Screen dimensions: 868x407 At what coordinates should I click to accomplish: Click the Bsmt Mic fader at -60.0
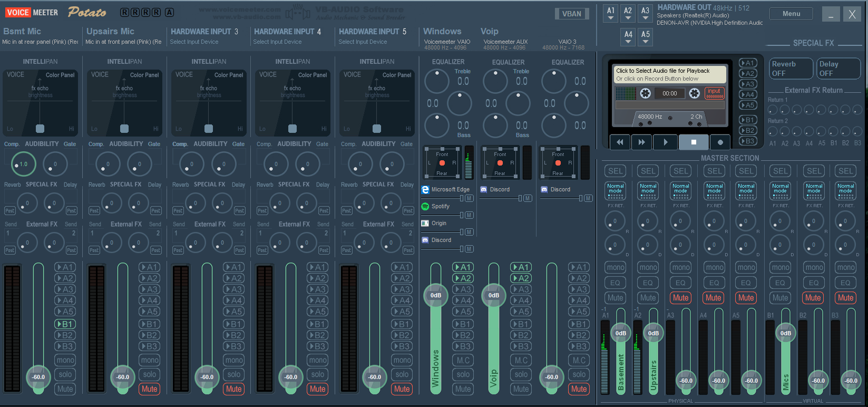pyautogui.click(x=38, y=377)
